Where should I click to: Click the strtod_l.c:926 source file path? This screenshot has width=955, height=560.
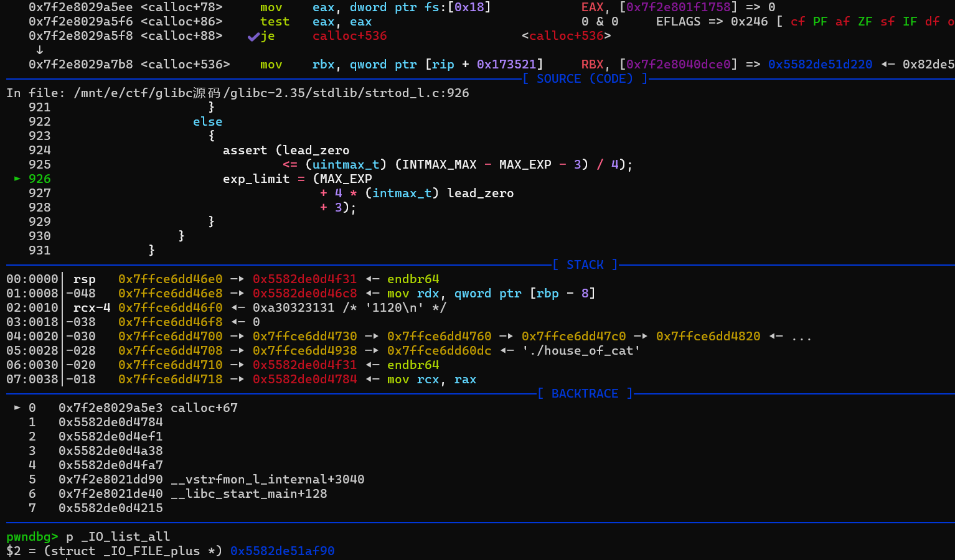click(x=271, y=93)
